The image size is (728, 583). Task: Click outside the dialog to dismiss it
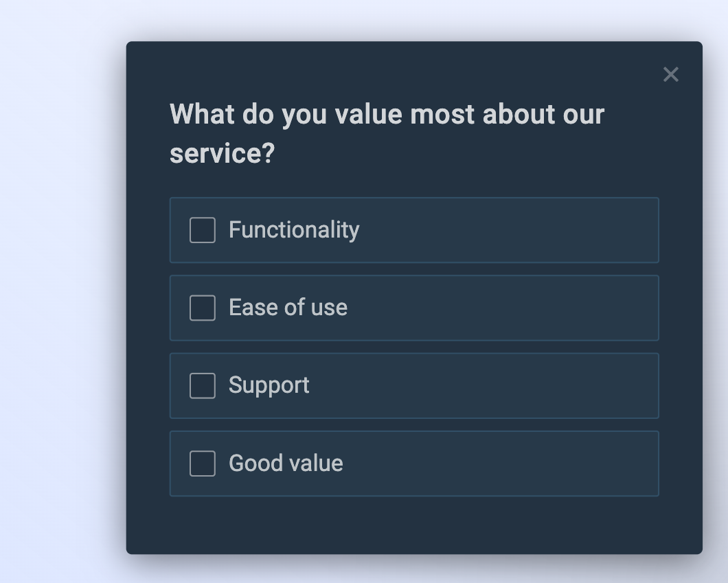[62, 291]
